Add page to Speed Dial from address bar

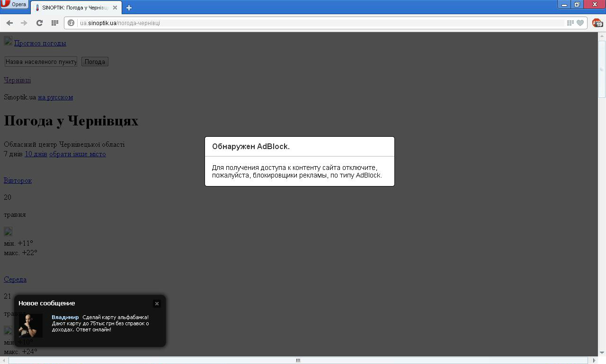[570, 23]
